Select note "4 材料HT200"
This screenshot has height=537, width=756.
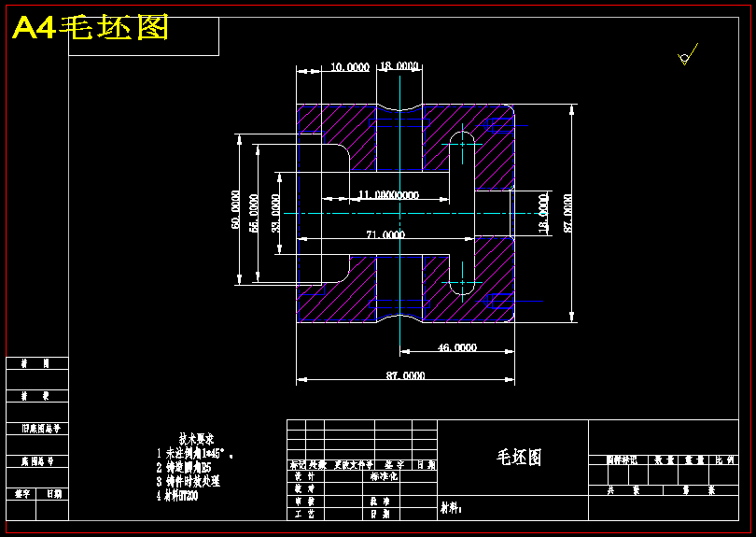tap(177, 496)
